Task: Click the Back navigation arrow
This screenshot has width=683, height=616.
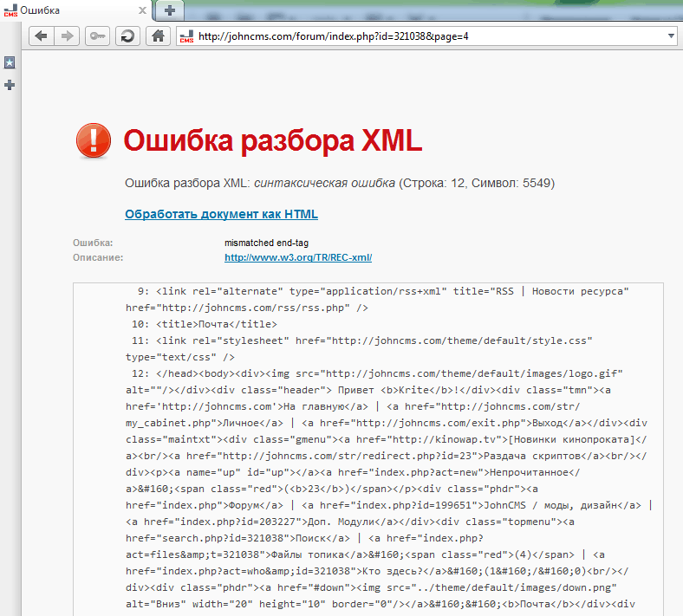Action: point(42,36)
